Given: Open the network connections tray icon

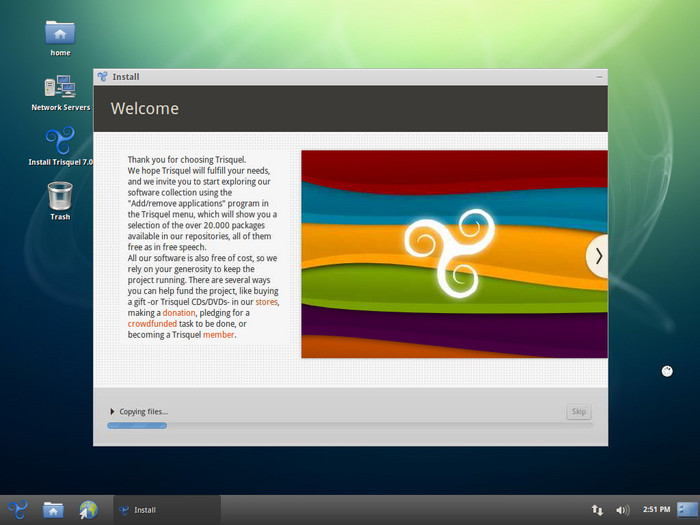Looking at the screenshot, I should coord(597,510).
